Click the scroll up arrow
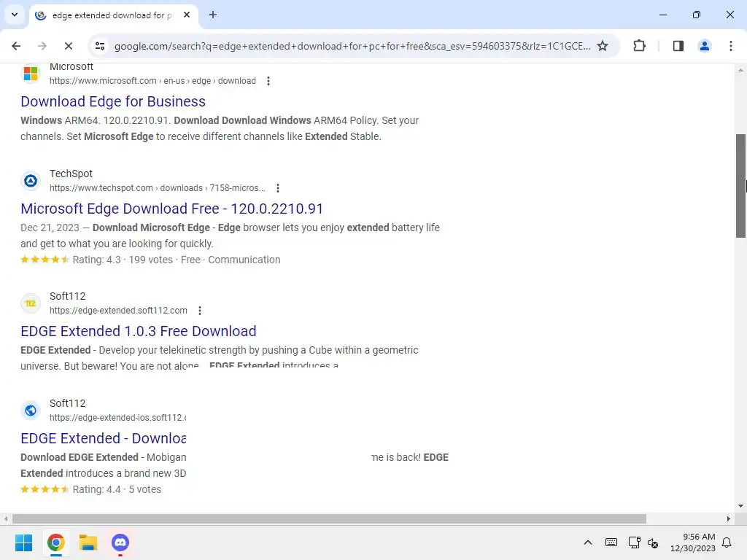Image resolution: width=747 pixels, height=560 pixels. click(x=740, y=70)
